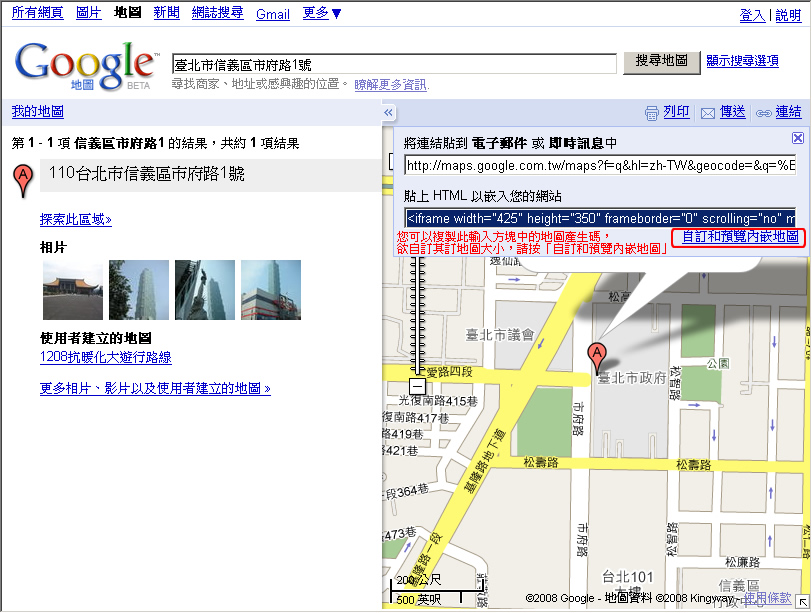Click the Google Maps logo
This screenshot has height=613, width=812.
[86, 66]
